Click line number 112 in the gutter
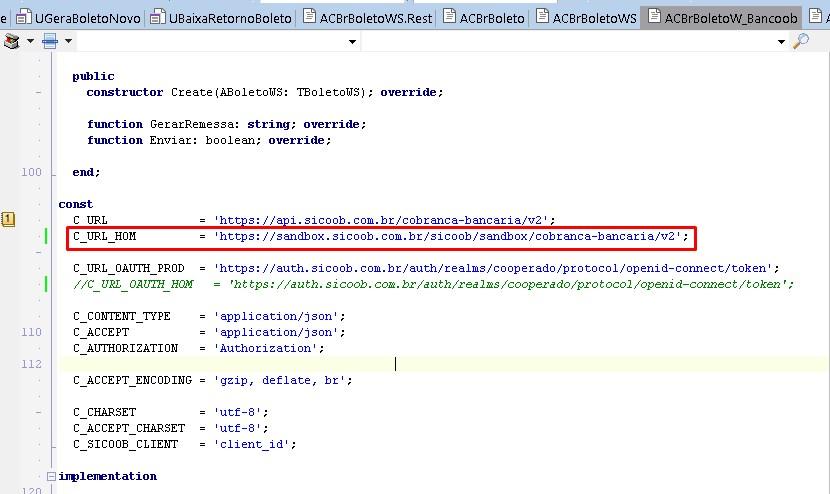 31,364
